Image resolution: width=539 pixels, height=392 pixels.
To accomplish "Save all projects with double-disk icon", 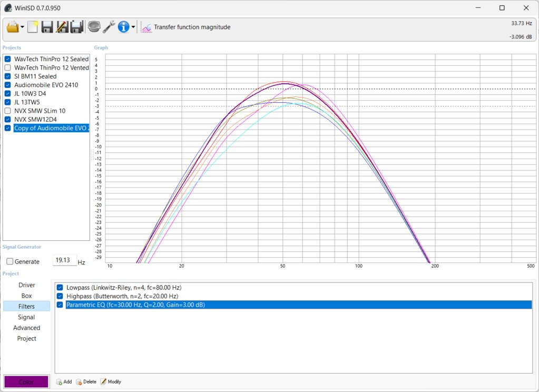I will point(76,27).
